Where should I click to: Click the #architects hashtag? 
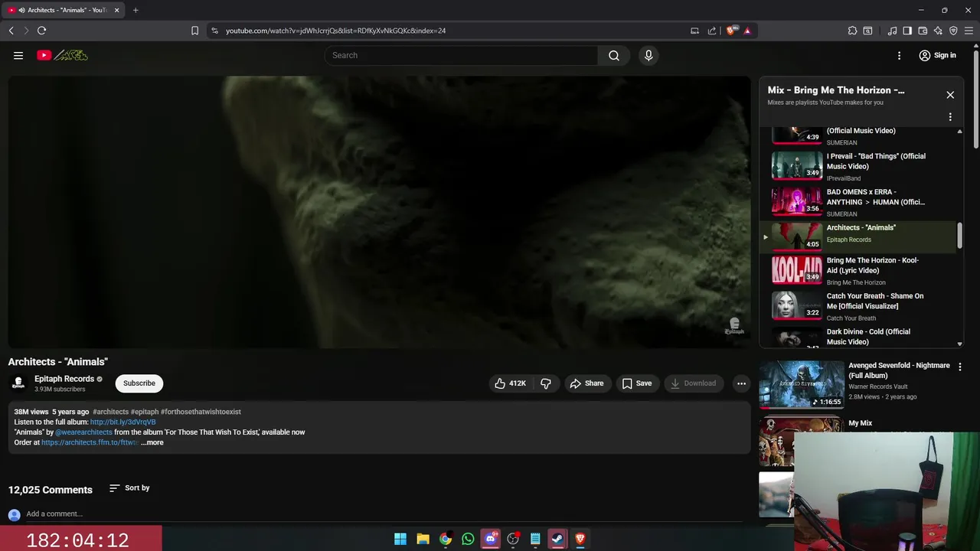(x=111, y=412)
